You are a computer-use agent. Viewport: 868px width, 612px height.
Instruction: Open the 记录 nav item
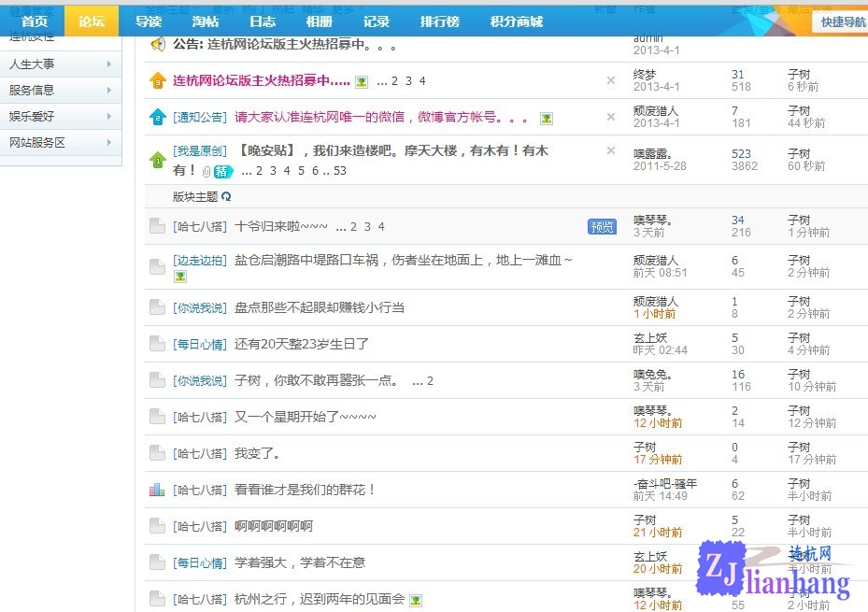(377, 21)
